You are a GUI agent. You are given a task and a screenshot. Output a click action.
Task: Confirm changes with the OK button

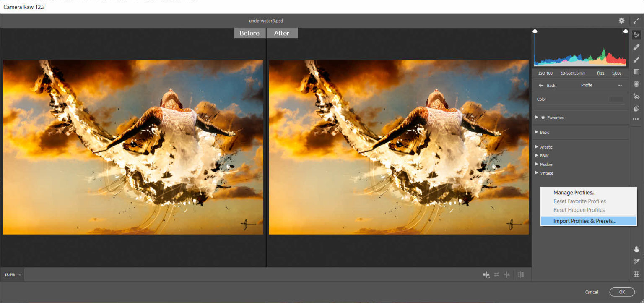[622, 292]
